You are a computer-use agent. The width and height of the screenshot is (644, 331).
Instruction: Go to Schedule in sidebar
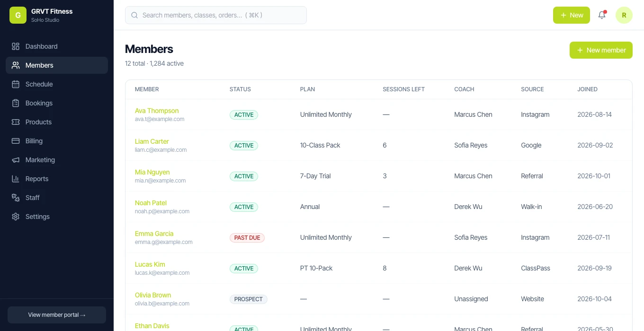coord(57,84)
